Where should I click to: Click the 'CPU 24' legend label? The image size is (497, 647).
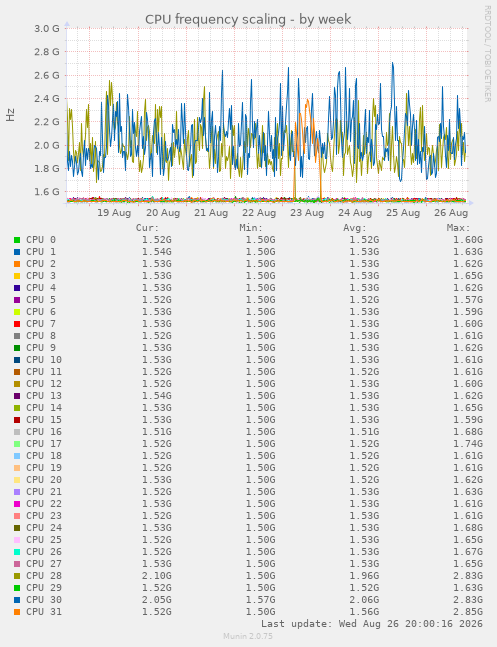coord(44,528)
